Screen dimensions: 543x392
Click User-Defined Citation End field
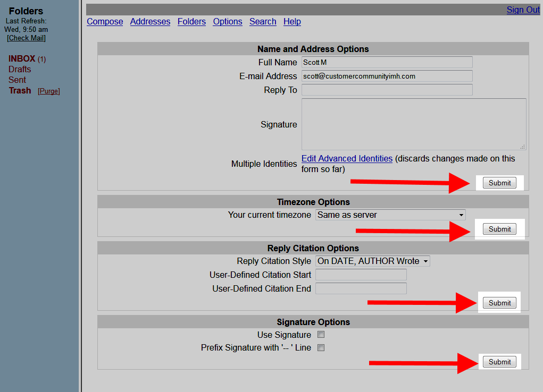[361, 288]
